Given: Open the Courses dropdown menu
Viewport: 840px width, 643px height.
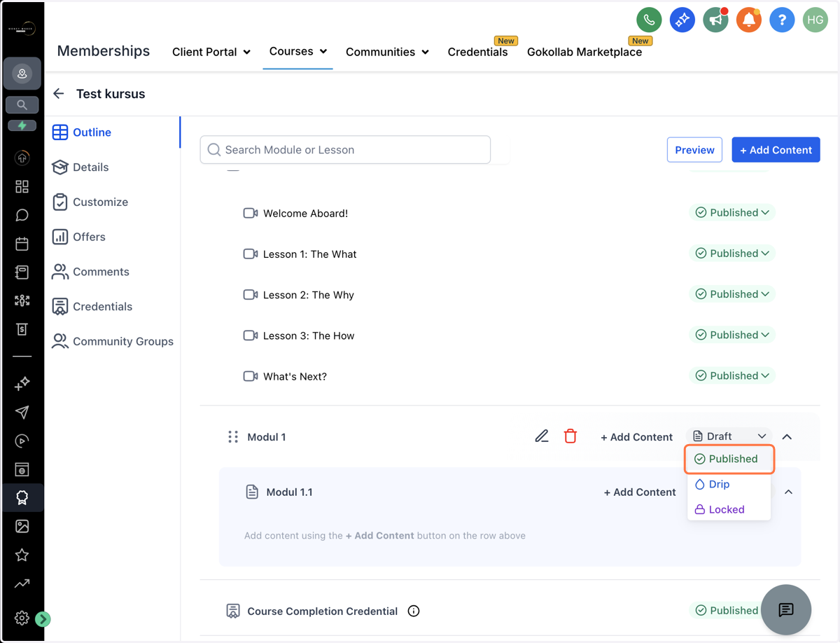Looking at the screenshot, I should [298, 52].
